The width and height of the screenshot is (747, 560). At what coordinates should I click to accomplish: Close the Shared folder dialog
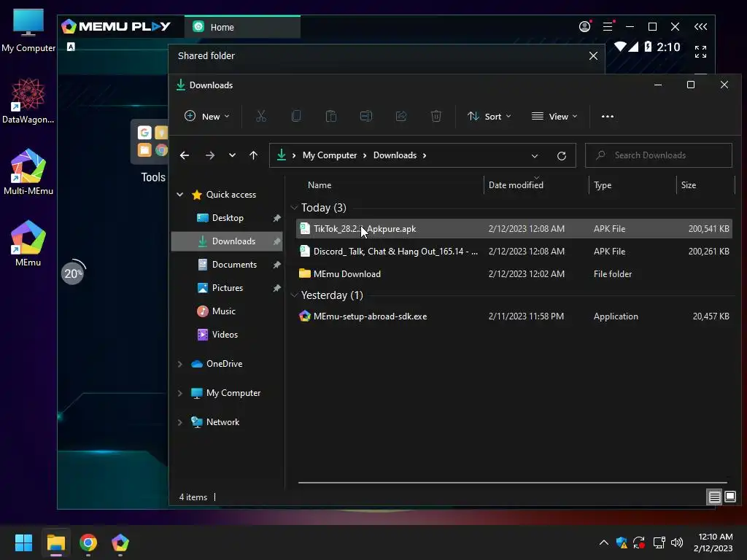(593, 55)
